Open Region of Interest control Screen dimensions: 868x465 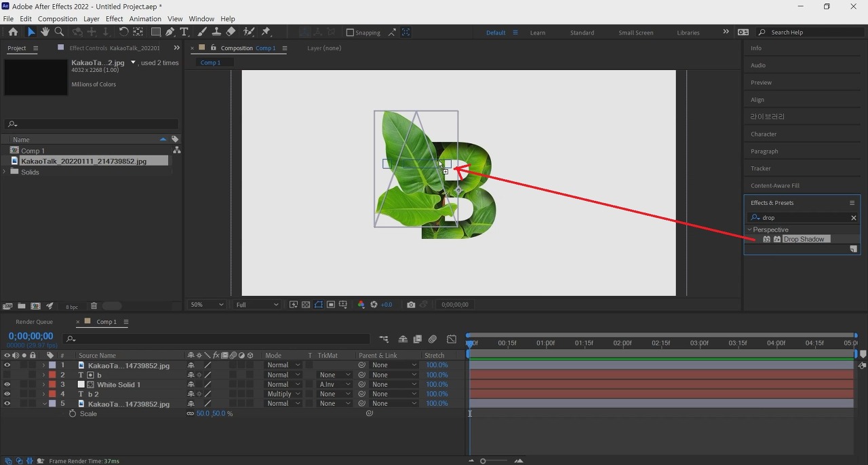point(331,305)
